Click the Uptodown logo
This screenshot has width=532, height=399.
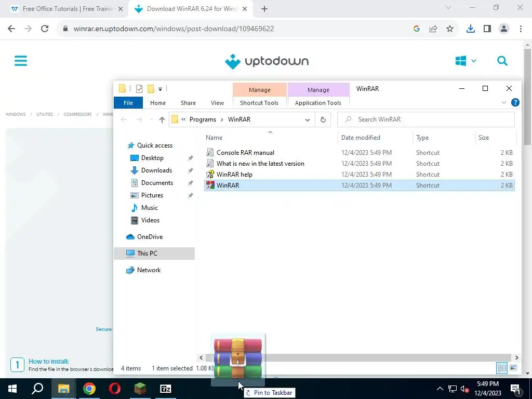point(267,61)
